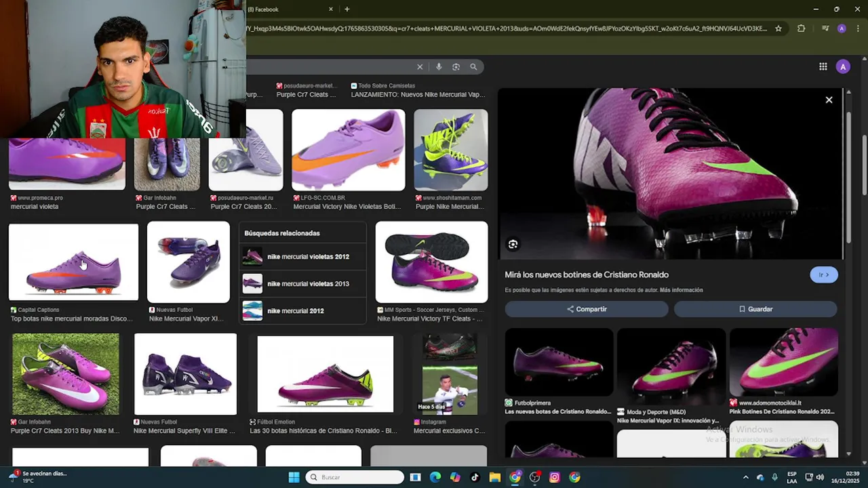Open TikTok from the taskbar
The height and width of the screenshot is (488, 868).
475,477
